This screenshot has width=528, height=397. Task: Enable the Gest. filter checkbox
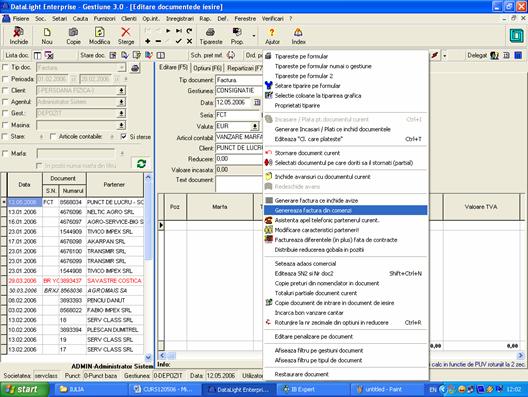5,113
